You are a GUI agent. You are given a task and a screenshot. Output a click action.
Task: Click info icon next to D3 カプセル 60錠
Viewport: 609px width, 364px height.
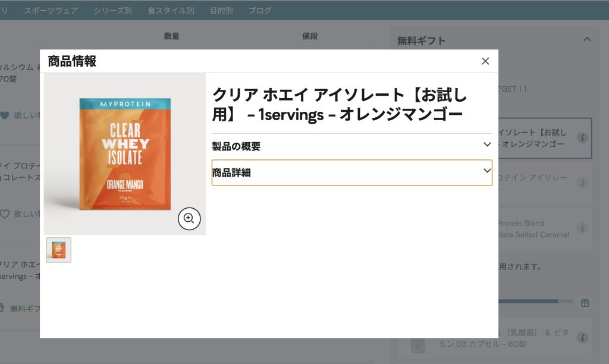(583, 338)
